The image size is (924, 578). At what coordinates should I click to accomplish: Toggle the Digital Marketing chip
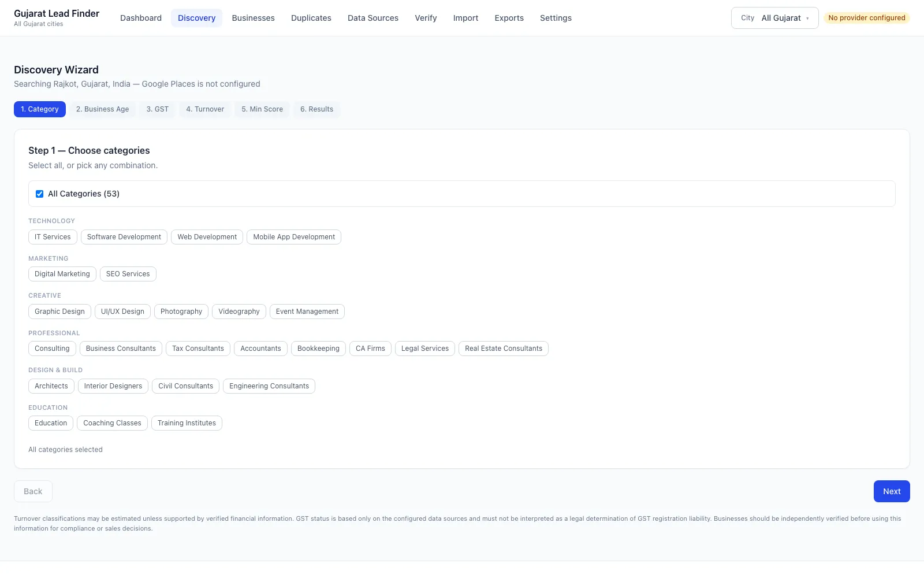click(x=62, y=274)
